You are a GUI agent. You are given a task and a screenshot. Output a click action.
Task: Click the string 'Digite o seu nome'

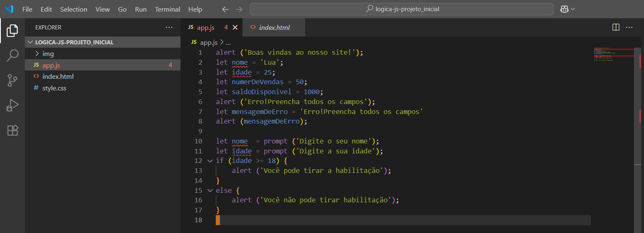tap(334, 141)
